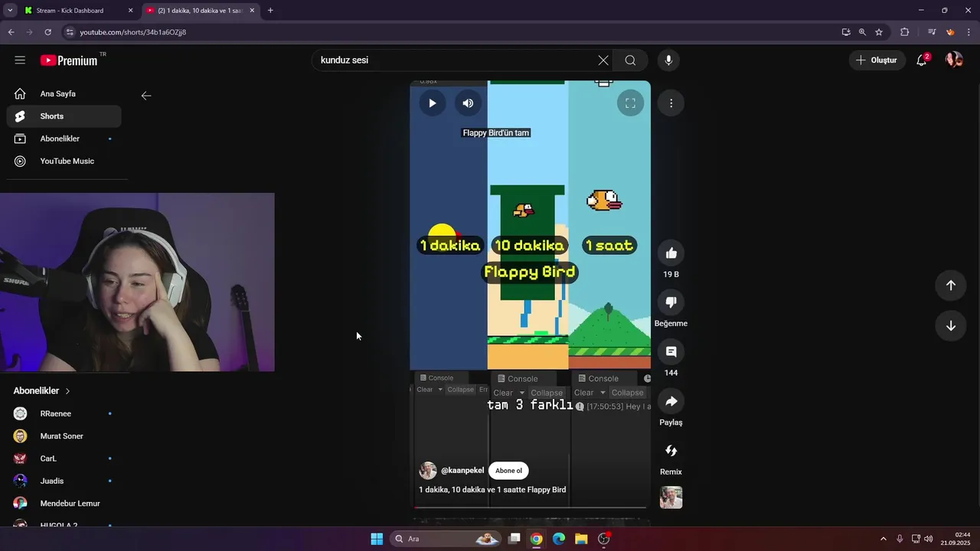Click the address bar URL
Screen dimensions: 980x551
133,32
